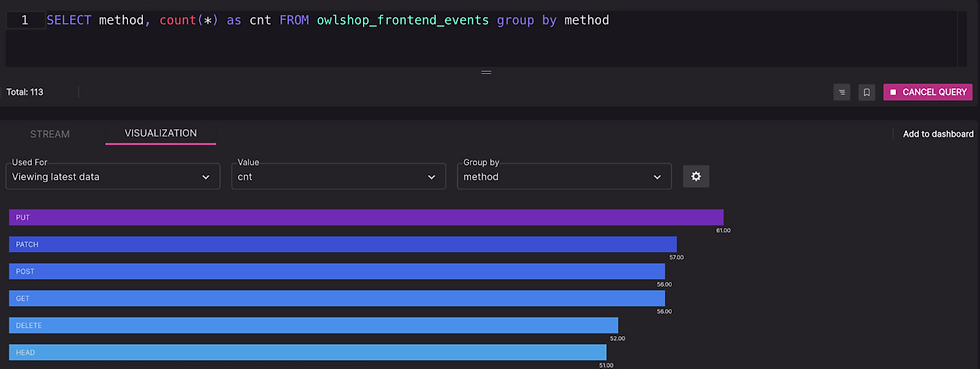The width and height of the screenshot is (980, 369).
Task: Click the SELECT keyword in query
Action: click(x=69, y=20)
